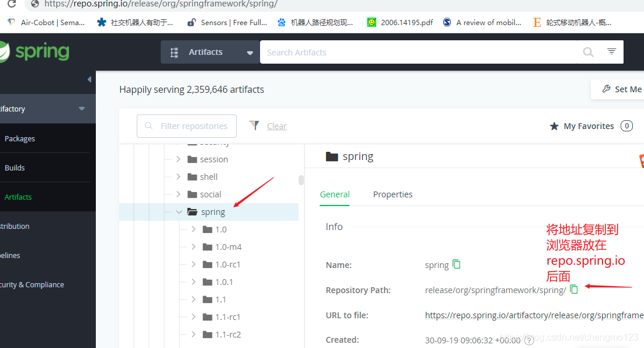Expand the 1.0.1 folder chevron
Image resolution: width=644 pixels, height=348 pixels.
point(193,282)
